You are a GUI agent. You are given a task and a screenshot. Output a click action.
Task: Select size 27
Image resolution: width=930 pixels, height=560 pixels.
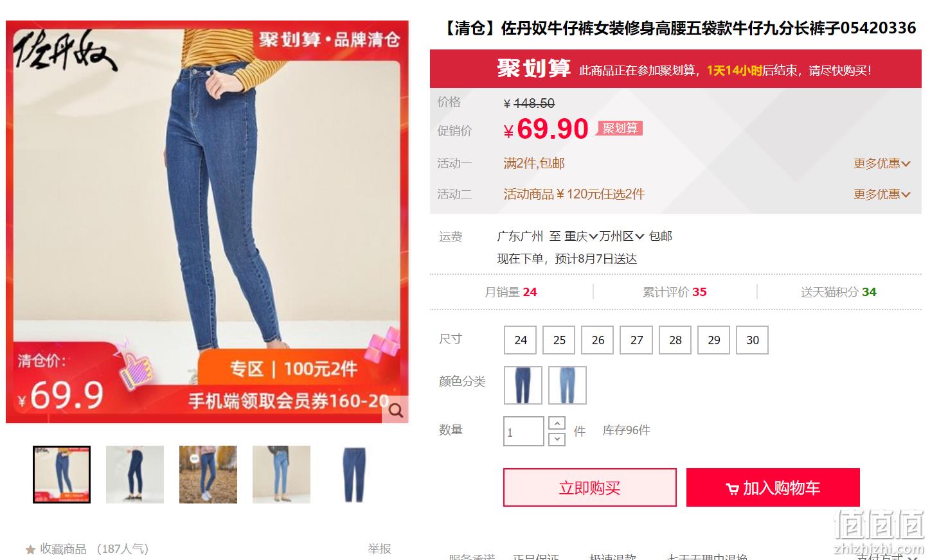coord(636,340)
